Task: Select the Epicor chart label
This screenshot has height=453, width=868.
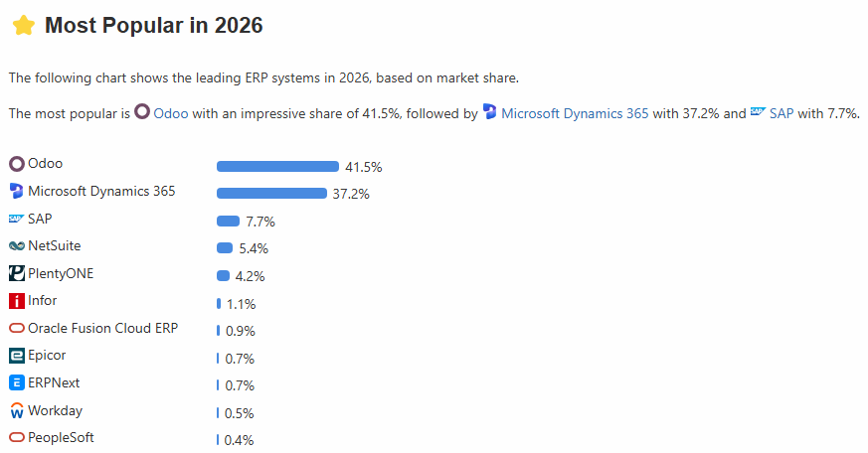Action: [47, 356]
